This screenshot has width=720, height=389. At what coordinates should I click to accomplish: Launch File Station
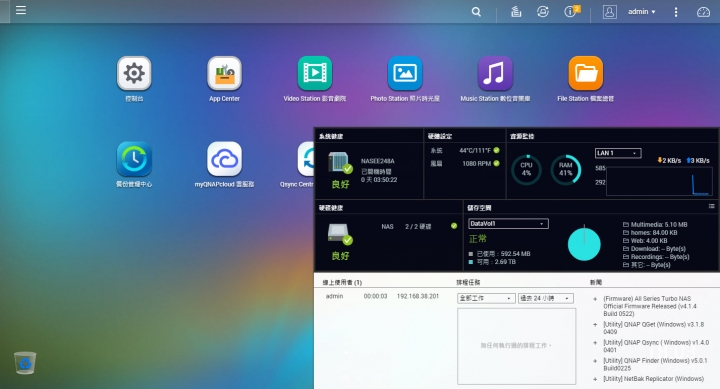pyautogui.click(x=585, y=73)
